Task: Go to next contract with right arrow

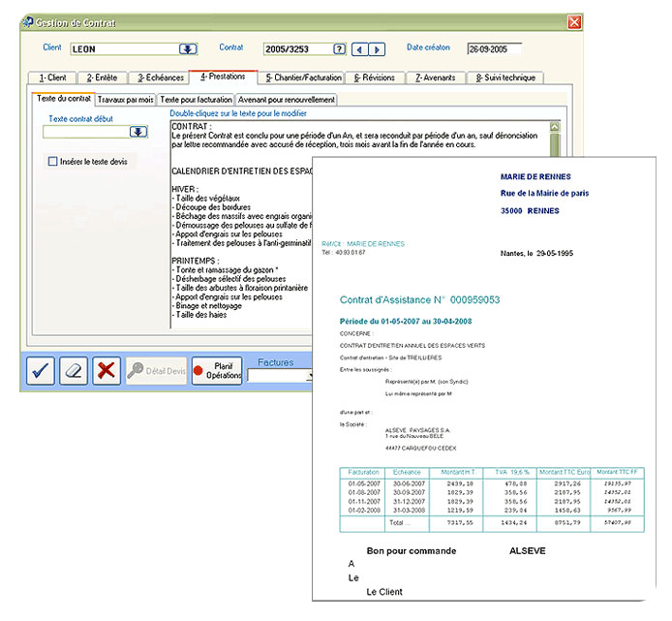Action: pos(377,49)
